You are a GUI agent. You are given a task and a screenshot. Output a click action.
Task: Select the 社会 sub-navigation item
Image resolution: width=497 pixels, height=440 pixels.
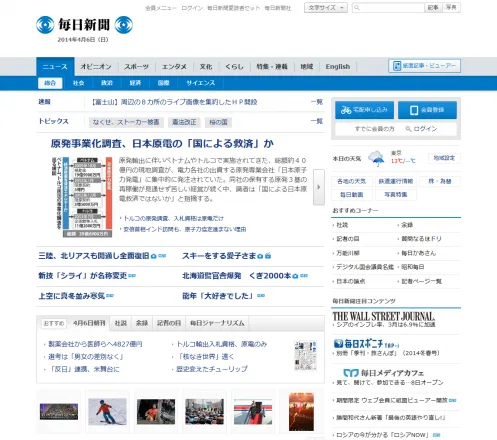tap(78, 83)
